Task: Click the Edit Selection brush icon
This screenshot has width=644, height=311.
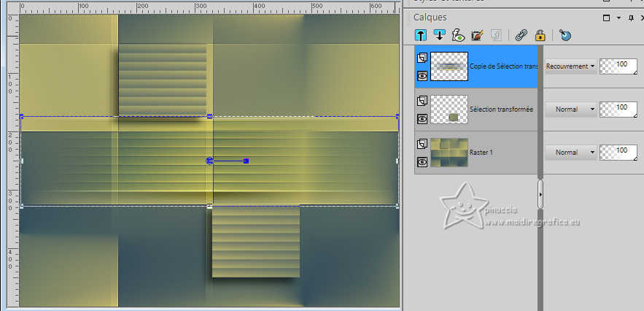Action: [x=477, y=35]
